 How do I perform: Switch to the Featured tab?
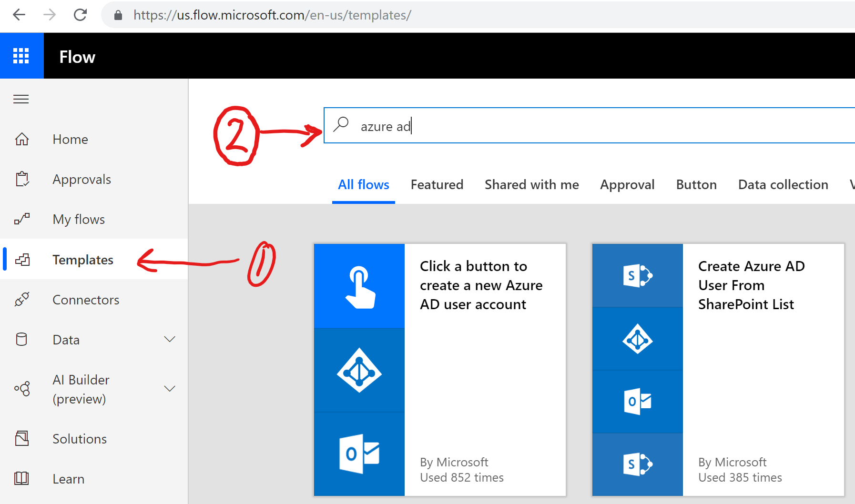tap(437, 185)
